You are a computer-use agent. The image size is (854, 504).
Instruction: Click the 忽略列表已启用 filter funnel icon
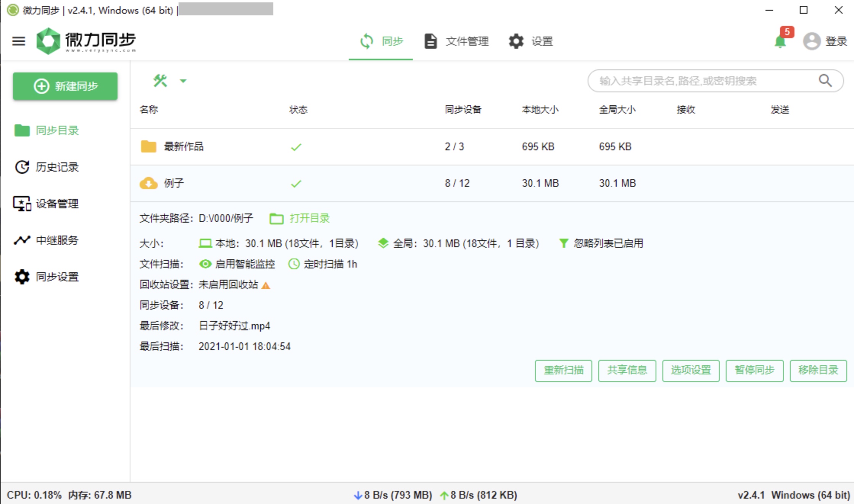563,243
